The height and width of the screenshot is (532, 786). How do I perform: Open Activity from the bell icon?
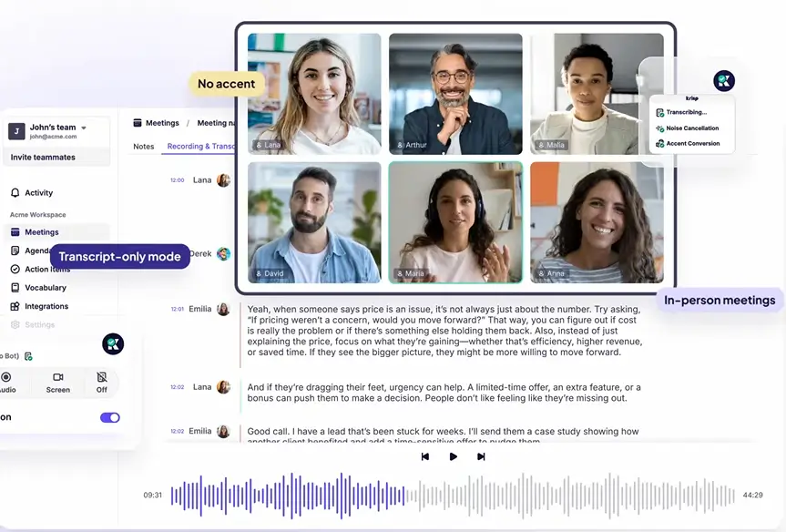click(15, 193)
